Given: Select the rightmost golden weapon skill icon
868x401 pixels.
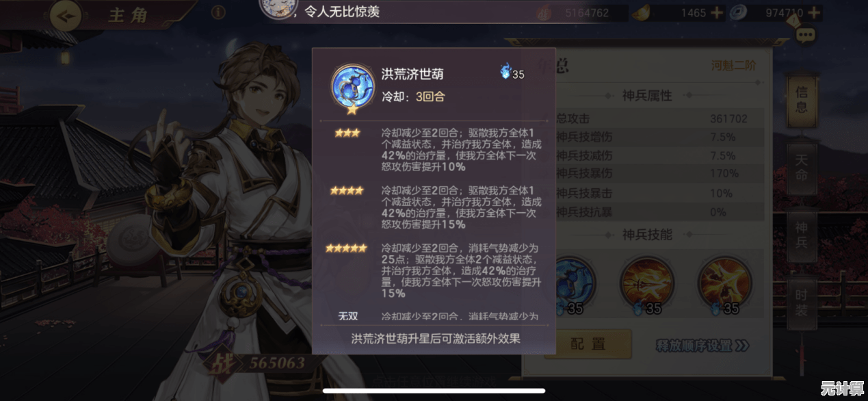Looking at the screenshot, I should [720, 282].
